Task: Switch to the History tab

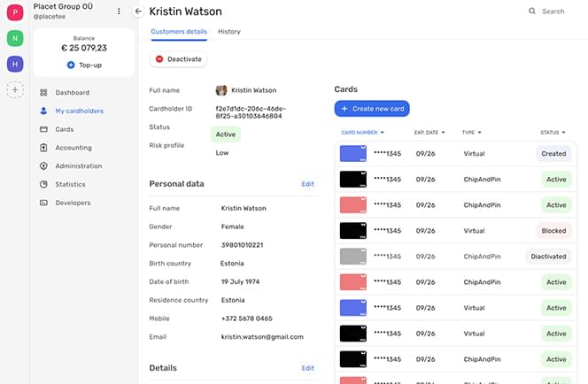Action: (x=229, y=32)
